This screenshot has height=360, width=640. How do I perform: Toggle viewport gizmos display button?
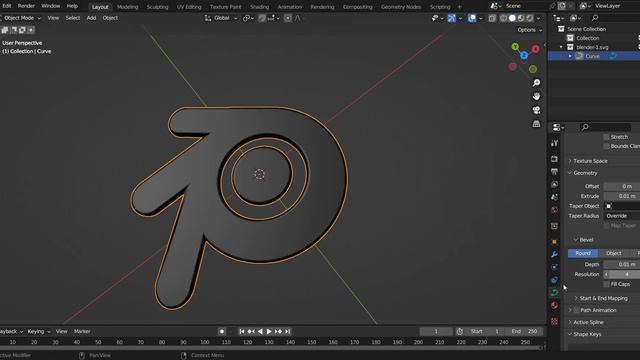pyautogui.click(x=452, y=18)
